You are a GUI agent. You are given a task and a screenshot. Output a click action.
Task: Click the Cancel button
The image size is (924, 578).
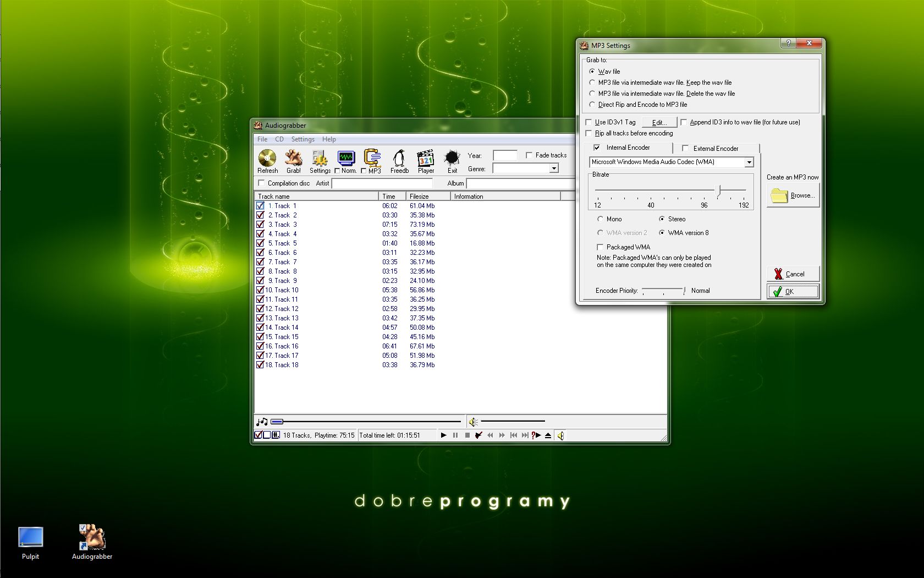(793, 274)
